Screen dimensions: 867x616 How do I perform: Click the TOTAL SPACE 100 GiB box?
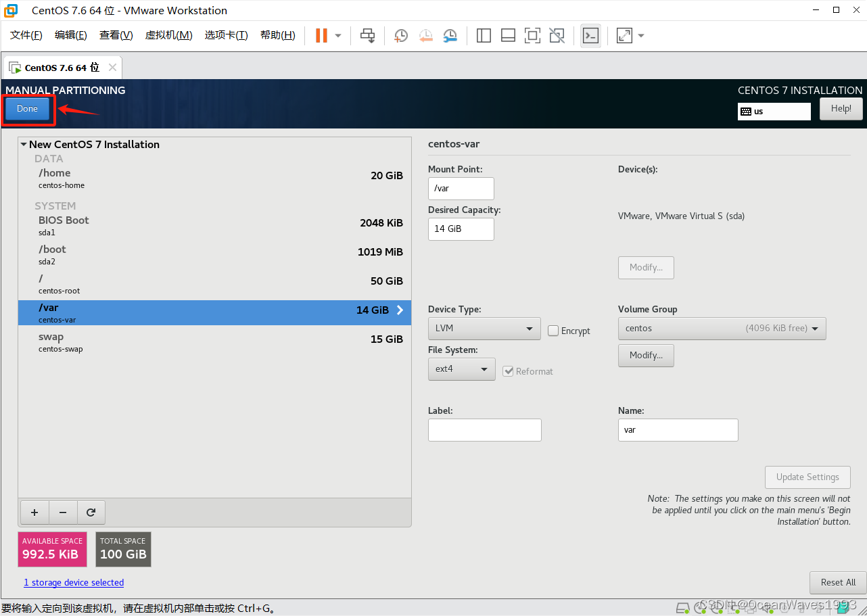123,549
